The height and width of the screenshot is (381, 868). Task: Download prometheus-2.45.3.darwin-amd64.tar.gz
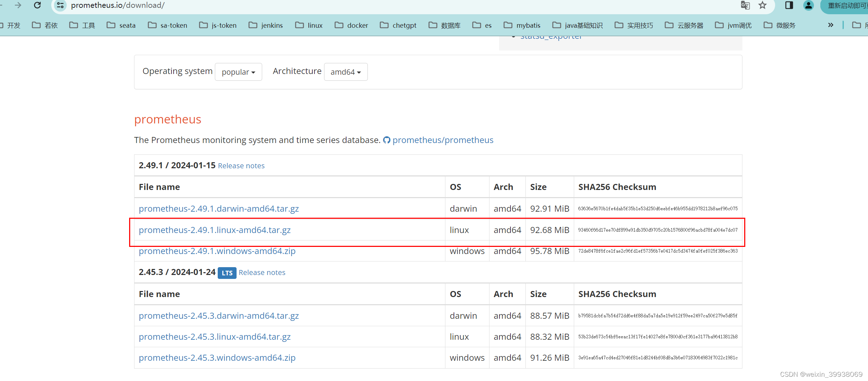pyautogui.click(x=219, y=316)
